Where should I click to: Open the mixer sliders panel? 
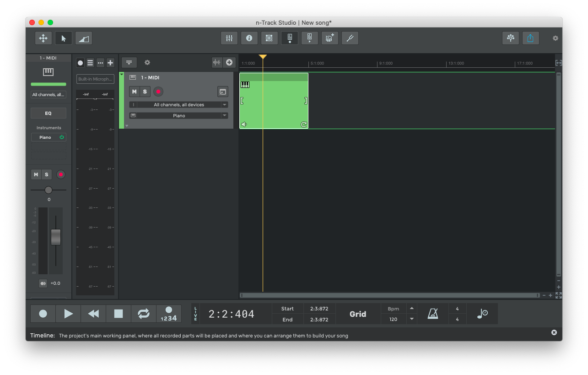tap(229, 38)
